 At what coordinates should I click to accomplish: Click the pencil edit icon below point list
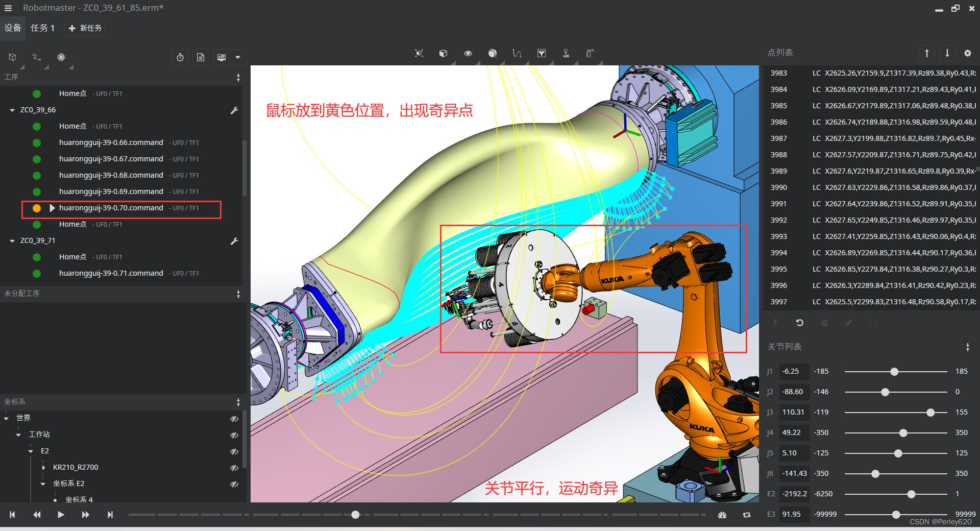848,323
